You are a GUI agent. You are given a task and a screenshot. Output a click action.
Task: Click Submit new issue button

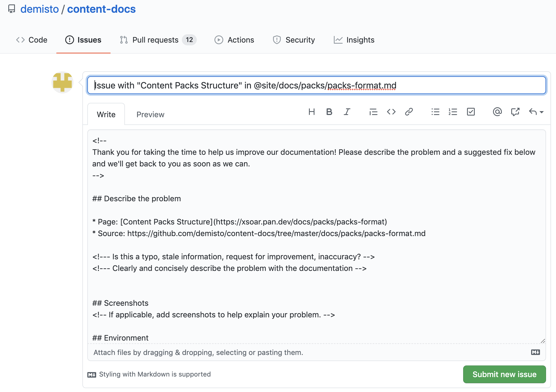(504, 374)
